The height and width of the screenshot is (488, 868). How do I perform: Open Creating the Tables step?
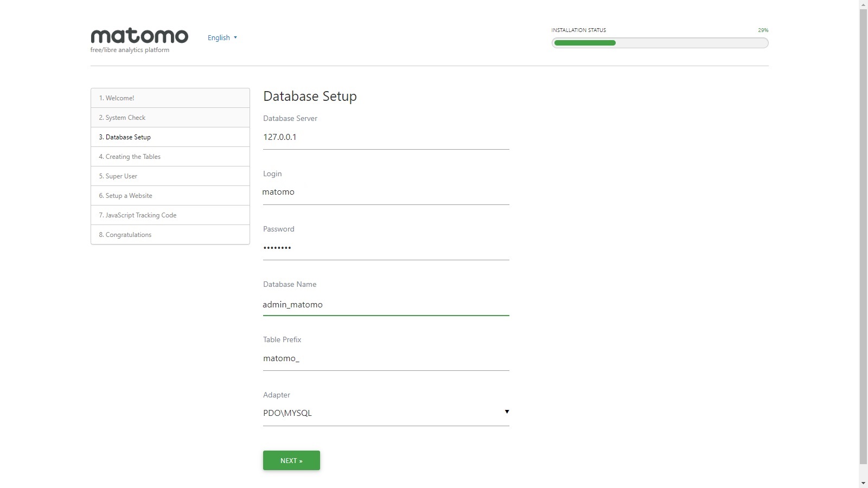click(x=170, y=157)
